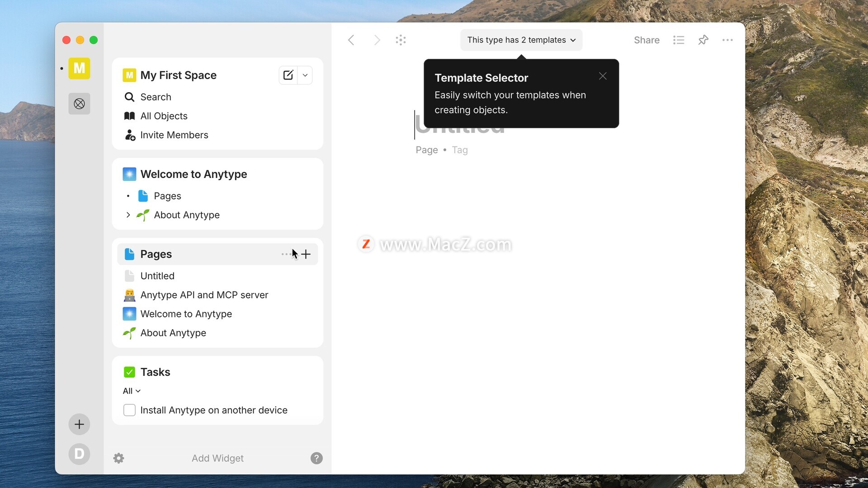Close the Template Selector tooltip

point(603,76)
